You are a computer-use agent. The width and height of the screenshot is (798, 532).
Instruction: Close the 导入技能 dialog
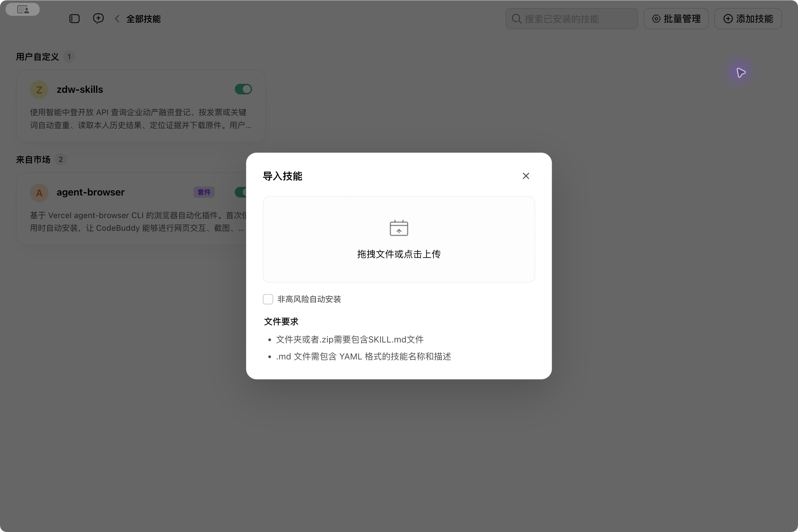[x=526, y=176]
